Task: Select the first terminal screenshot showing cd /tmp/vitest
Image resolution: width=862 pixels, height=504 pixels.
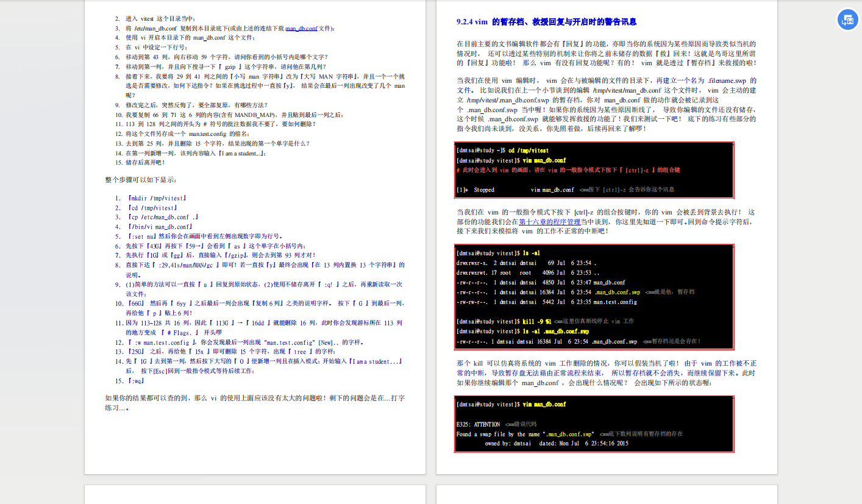Action: tap(593, 169)
